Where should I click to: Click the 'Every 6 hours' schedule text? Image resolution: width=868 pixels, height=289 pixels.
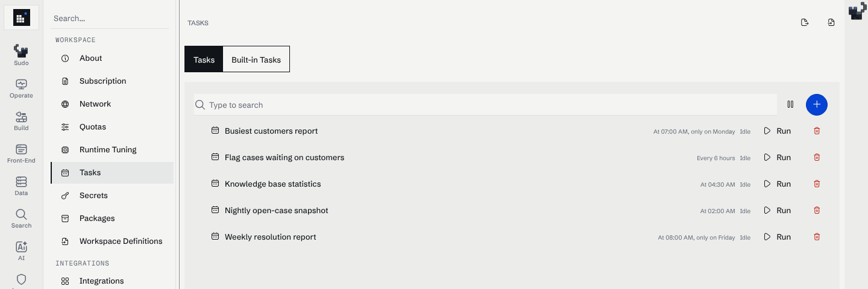716,158
